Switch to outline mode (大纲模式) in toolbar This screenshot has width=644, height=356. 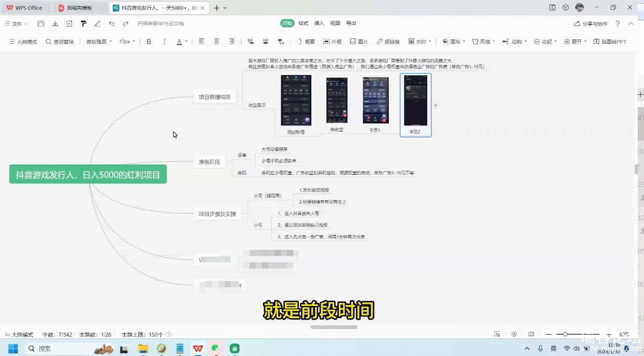coord(23,42)
